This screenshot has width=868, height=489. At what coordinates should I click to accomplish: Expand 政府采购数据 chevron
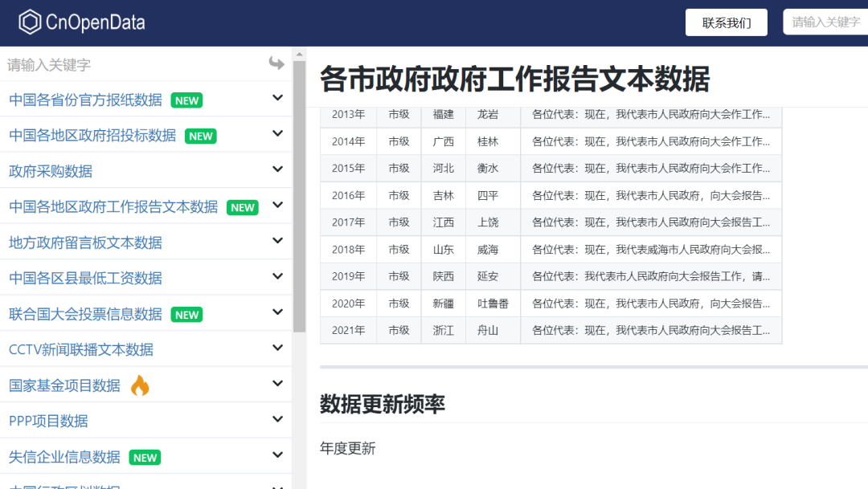278,169
